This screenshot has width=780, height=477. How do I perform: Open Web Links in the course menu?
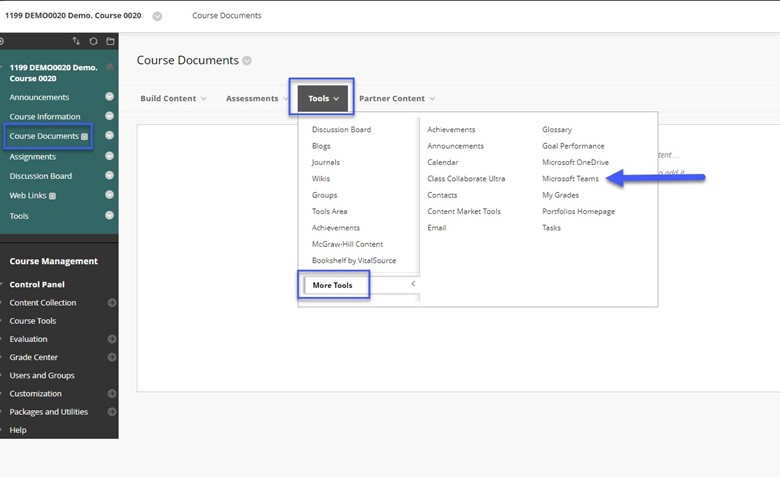[28, 195]
